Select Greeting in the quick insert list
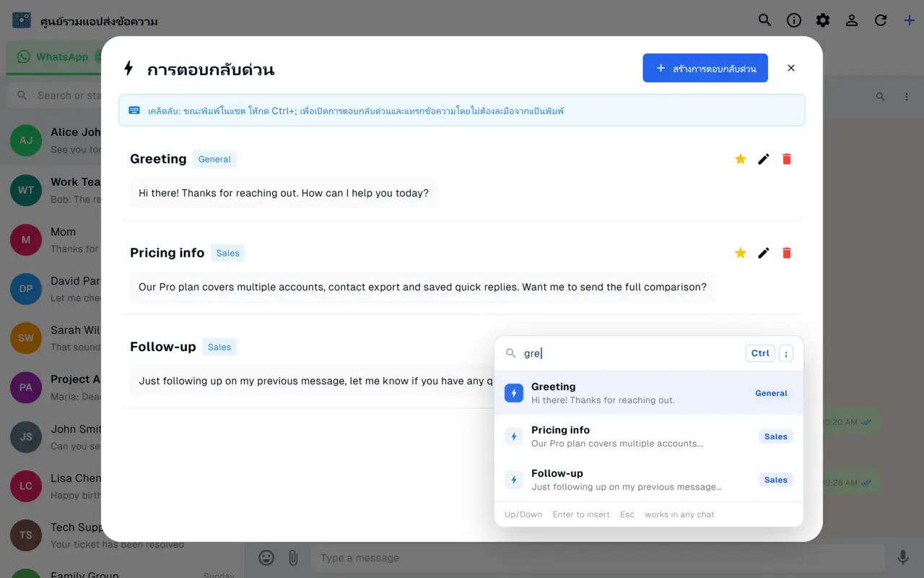 tap(649, 393)
